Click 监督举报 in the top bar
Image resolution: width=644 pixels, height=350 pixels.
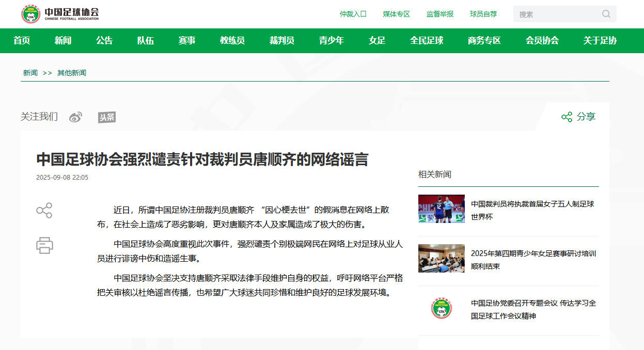pyautogui.click(x=441, y=14)
